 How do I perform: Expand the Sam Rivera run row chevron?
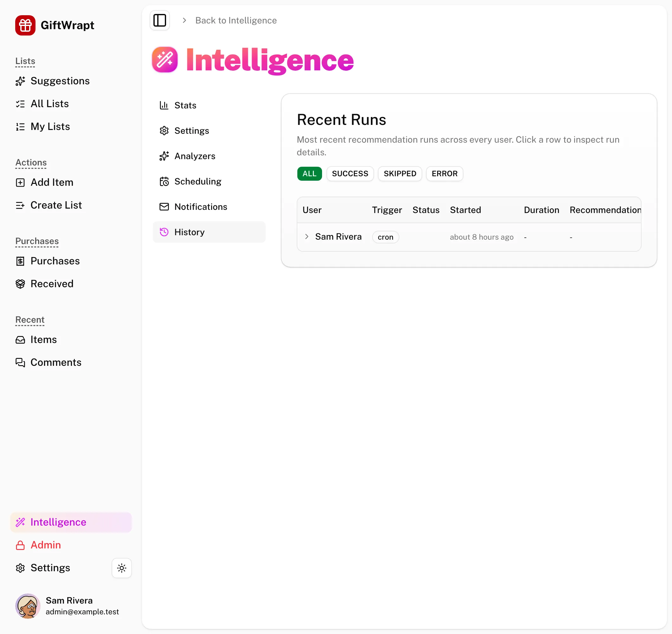coord(307,237)
